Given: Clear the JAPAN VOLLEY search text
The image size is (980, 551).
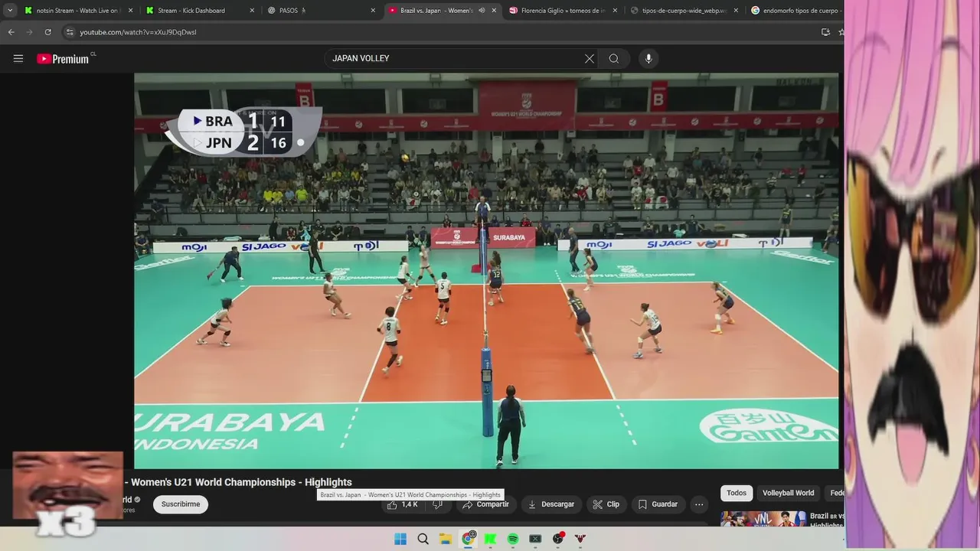Looking at the screenshot, I should pyautogui.click(x=590, y=59).
